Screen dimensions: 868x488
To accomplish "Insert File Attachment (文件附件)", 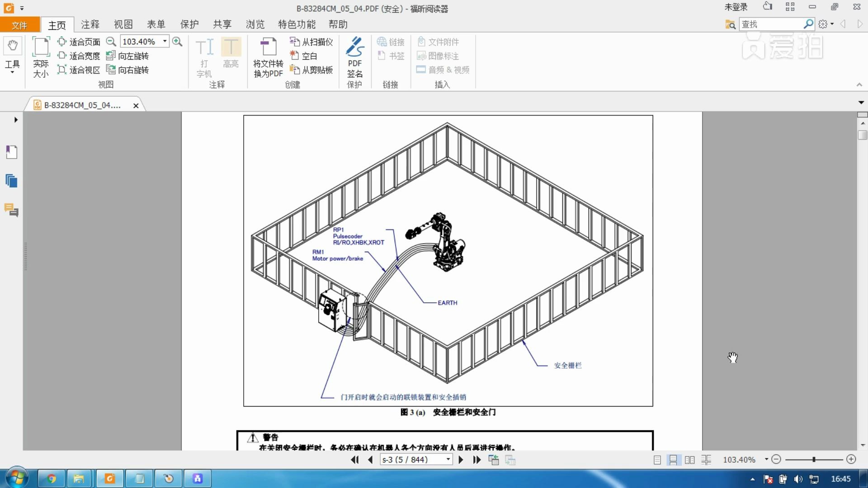I will point(438,42).
